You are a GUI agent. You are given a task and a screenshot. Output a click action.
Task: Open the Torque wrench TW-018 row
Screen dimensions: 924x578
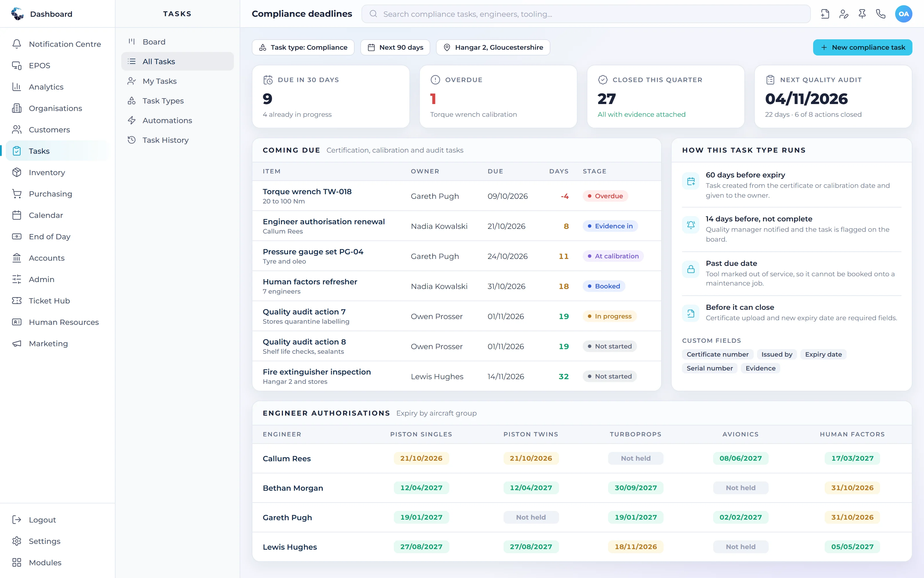pos(456,196)
